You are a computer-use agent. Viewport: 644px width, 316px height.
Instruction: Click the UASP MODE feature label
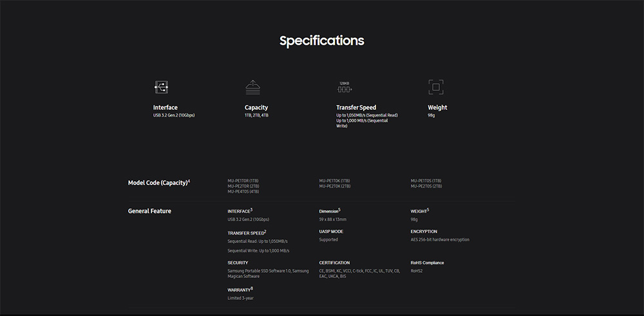coord(331,232)
